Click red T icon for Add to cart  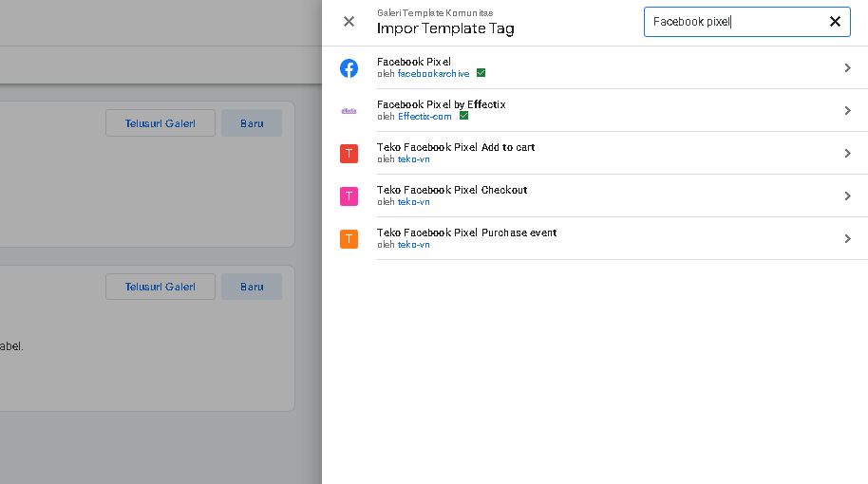(x=349, y=153)
